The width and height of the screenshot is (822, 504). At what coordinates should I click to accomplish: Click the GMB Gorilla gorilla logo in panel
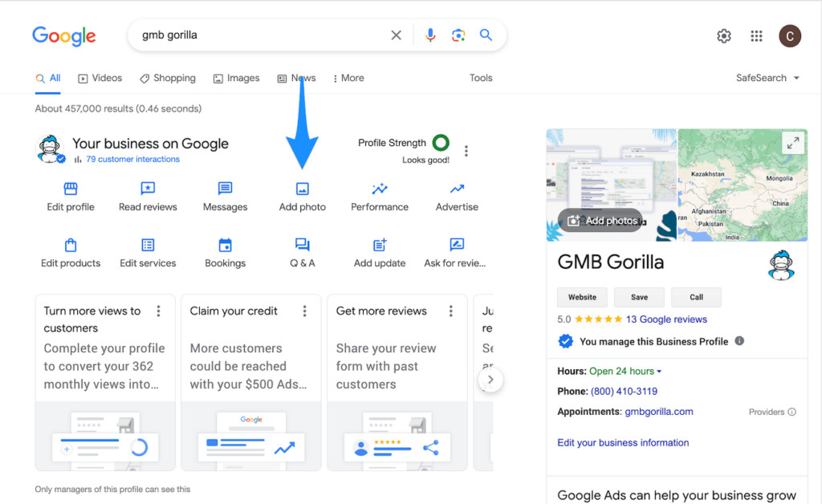point(781,265)
